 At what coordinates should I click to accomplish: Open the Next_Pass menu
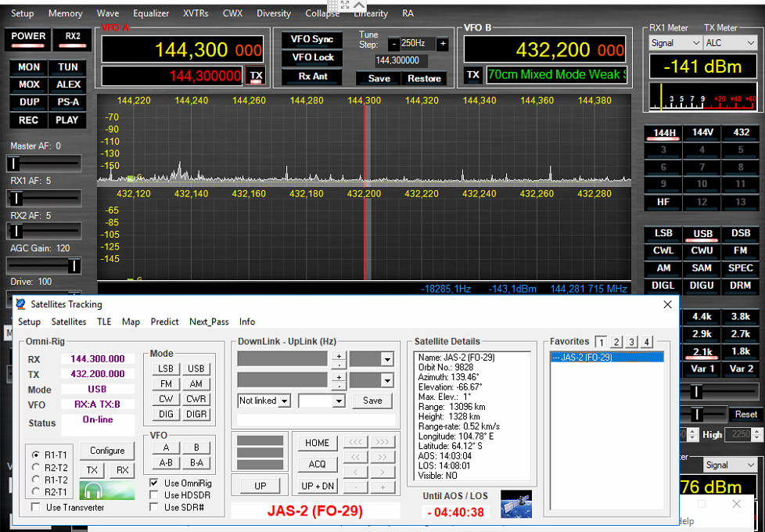coord(209,322)
